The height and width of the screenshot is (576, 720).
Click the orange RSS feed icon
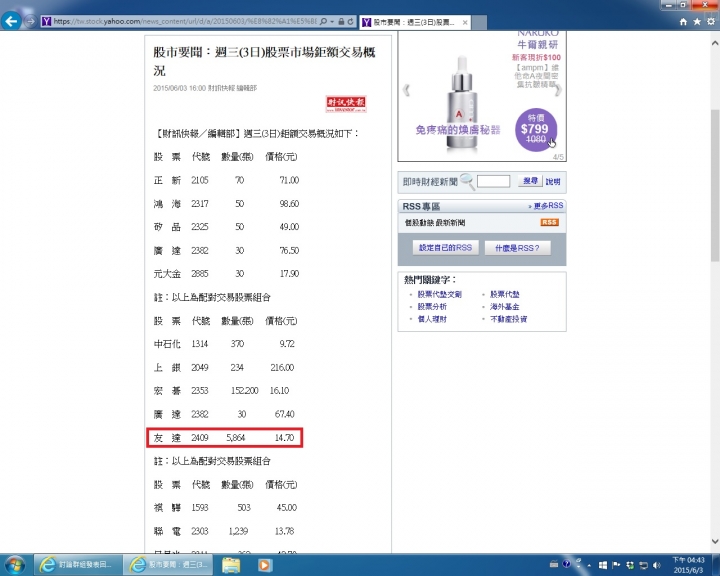pyautogui.click(x=549, y=222)
